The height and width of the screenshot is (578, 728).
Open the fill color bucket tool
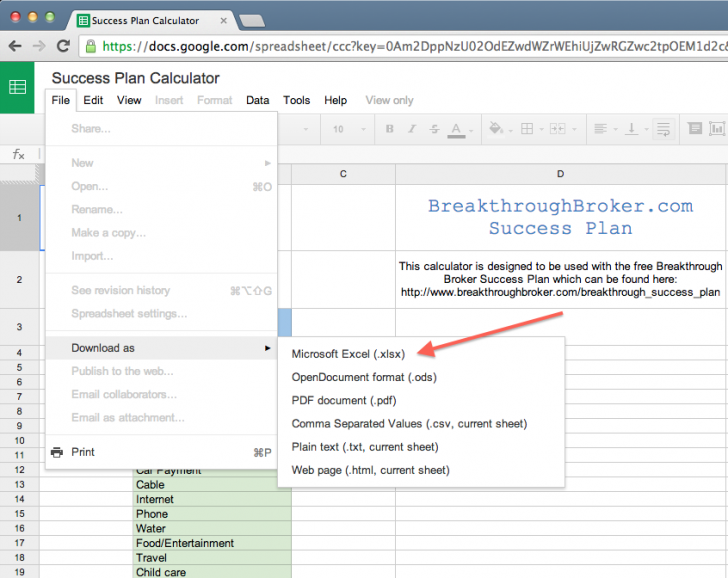(x=495, y=128)
